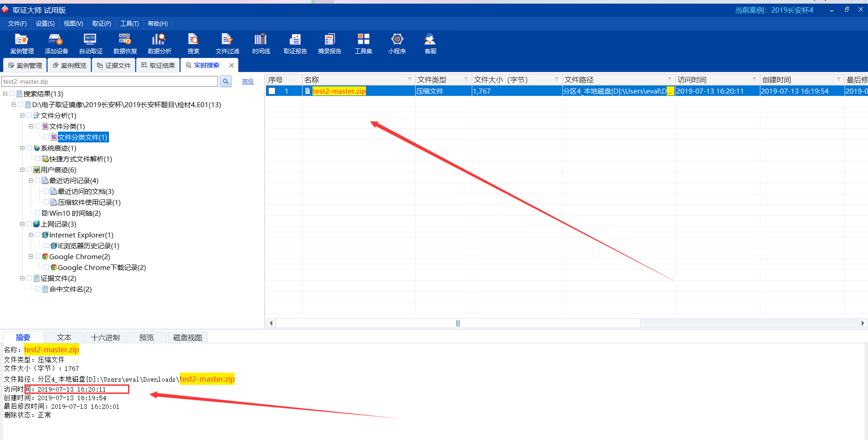Collapse the 检材4.E01(13) tree node
Image resolution: width=868 pixels, height=440 pixels.
click(14, 104)
